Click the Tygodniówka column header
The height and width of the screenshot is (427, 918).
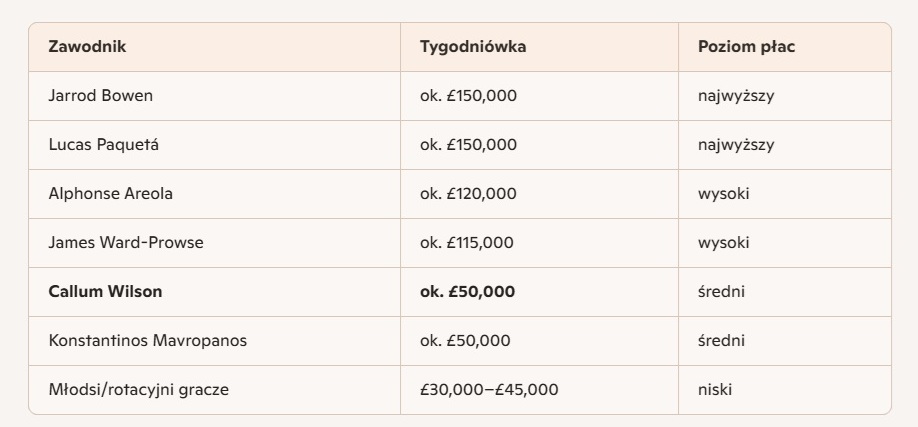click(x=473, y=47)
